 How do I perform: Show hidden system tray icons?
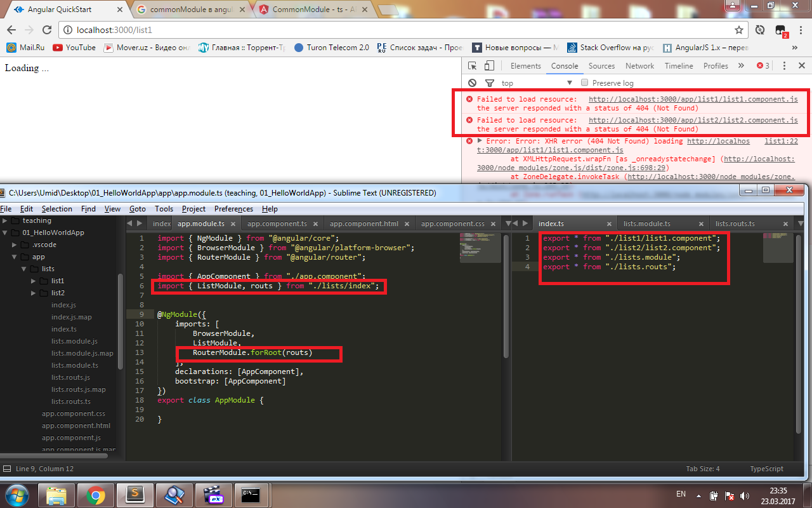(699, 495)
